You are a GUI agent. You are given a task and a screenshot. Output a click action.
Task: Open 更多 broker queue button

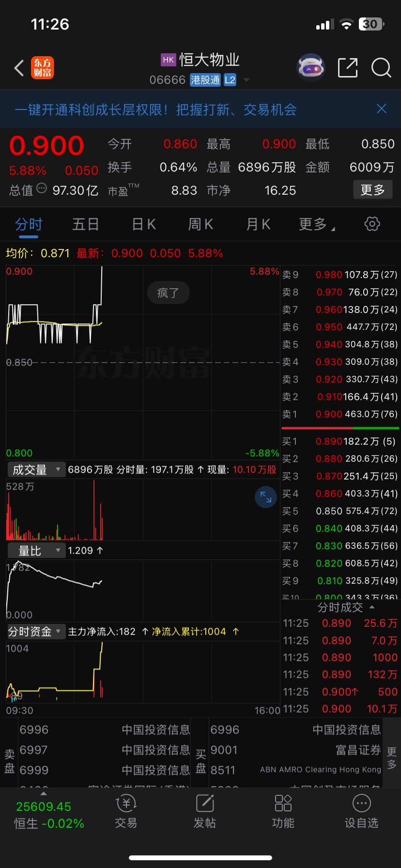(392, 758)
